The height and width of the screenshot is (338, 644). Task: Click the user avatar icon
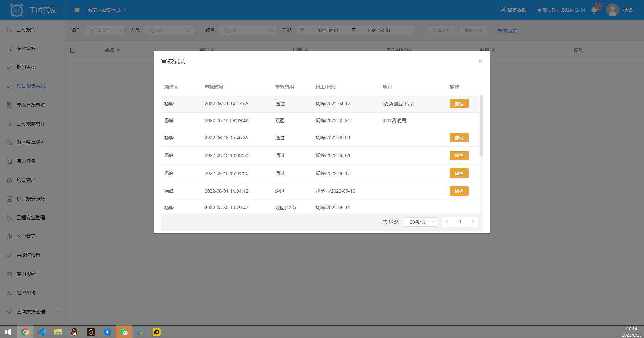point(612,10)
